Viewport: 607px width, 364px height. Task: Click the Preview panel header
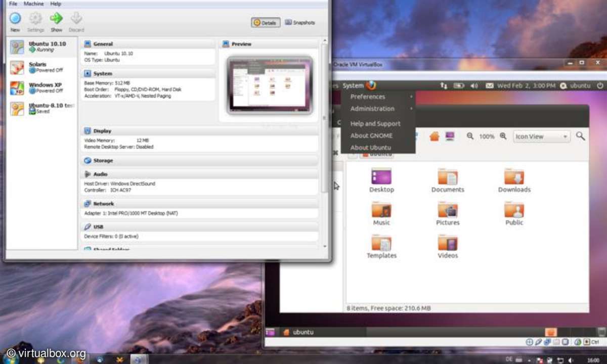pos(269,44)
